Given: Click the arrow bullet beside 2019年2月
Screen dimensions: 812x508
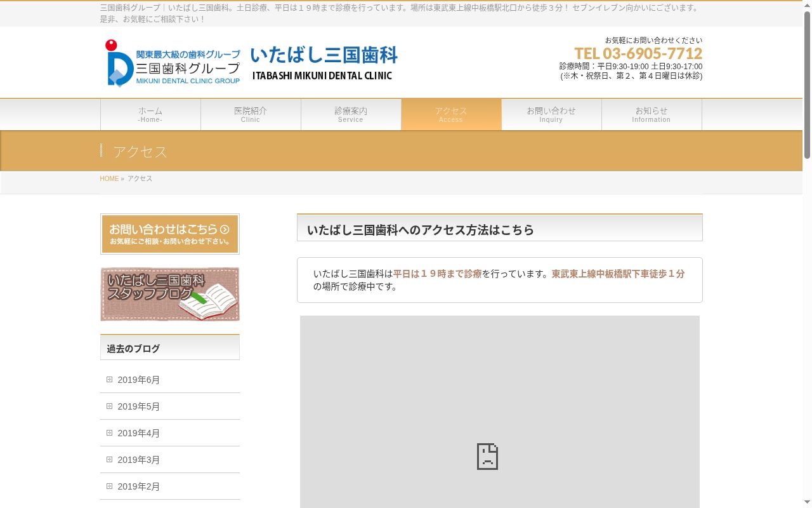Looking at the screenshot, I should pos(109,486).
